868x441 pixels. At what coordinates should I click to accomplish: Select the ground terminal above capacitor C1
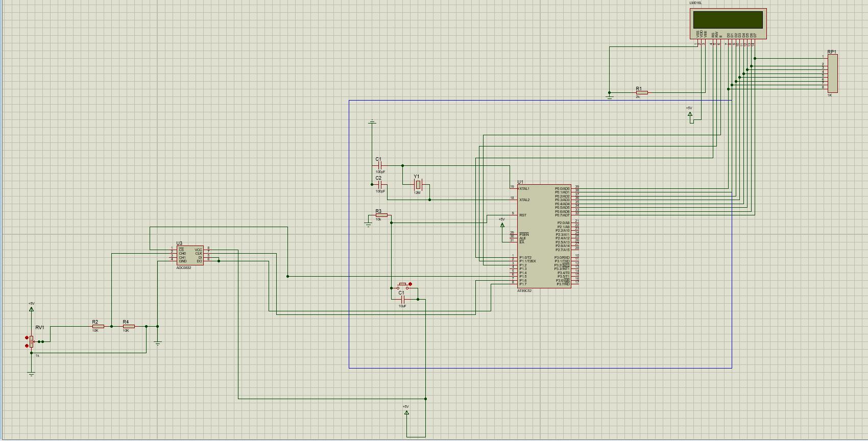(x=372, y=122)
